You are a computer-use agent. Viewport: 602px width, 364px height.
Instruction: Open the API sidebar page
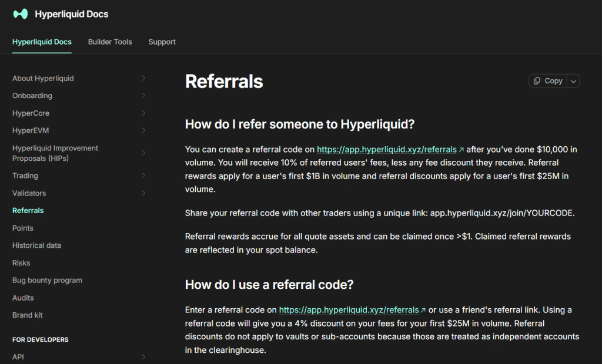[x=18, y=357]
